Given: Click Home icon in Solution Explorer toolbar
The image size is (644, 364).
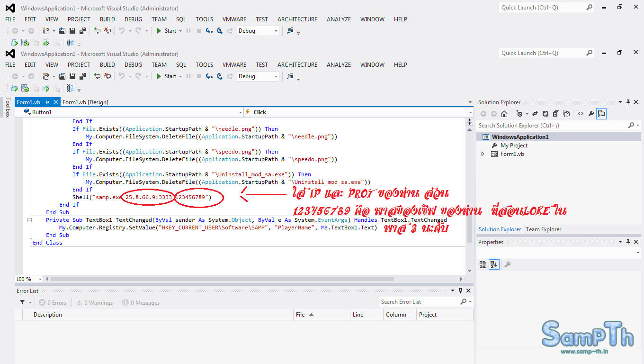Looking at the screenshot, I should coord(504,114).
